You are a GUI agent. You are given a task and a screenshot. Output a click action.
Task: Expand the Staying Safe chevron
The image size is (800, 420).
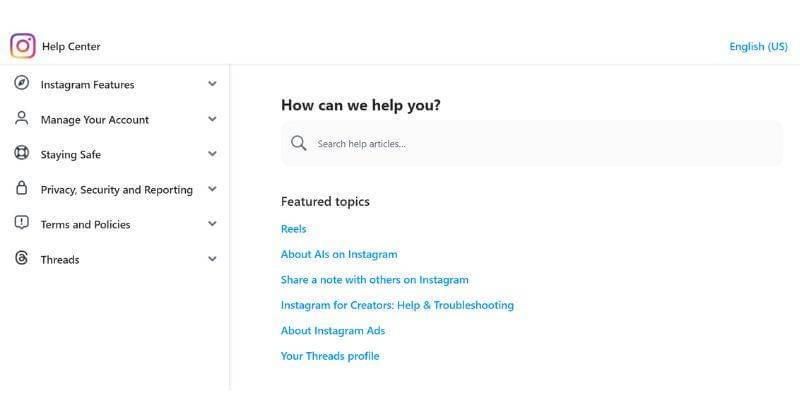point(212,154)
